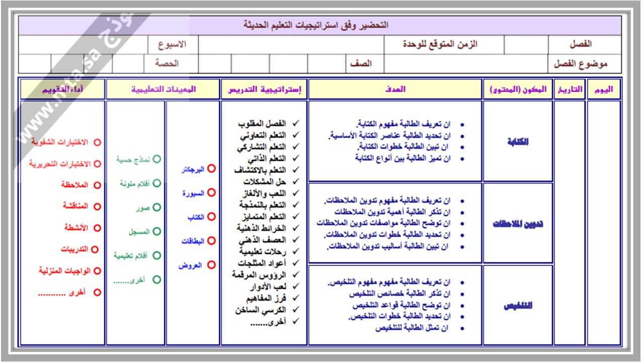Click the blank field left of الزمن المتوقع للوحدة
644x362 pixels.
292,45
